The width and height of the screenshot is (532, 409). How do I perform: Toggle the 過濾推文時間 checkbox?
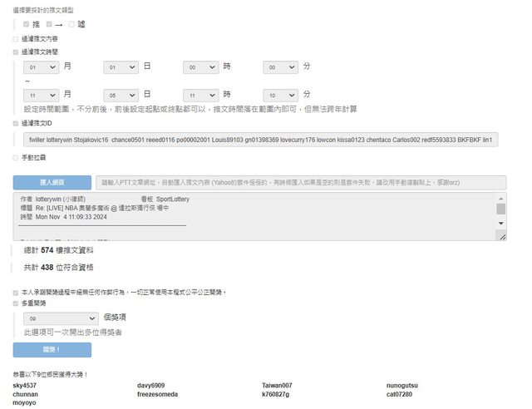(16, 52)
